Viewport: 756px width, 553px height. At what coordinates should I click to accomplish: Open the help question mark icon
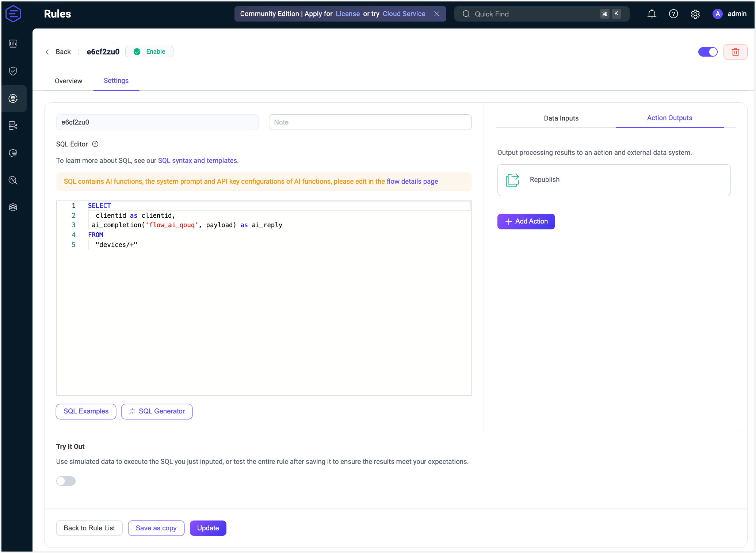pos(673,14)
